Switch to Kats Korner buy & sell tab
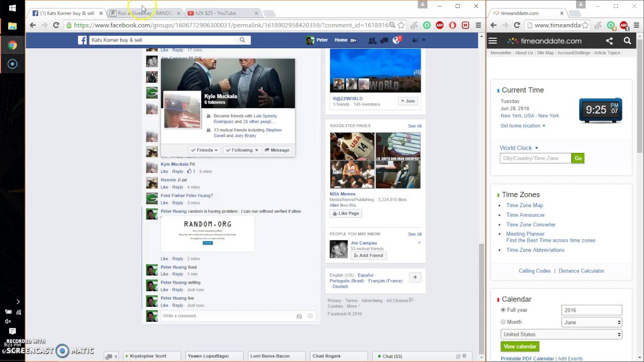This screenshot has height=362, width=644. [x=67, y=13]
